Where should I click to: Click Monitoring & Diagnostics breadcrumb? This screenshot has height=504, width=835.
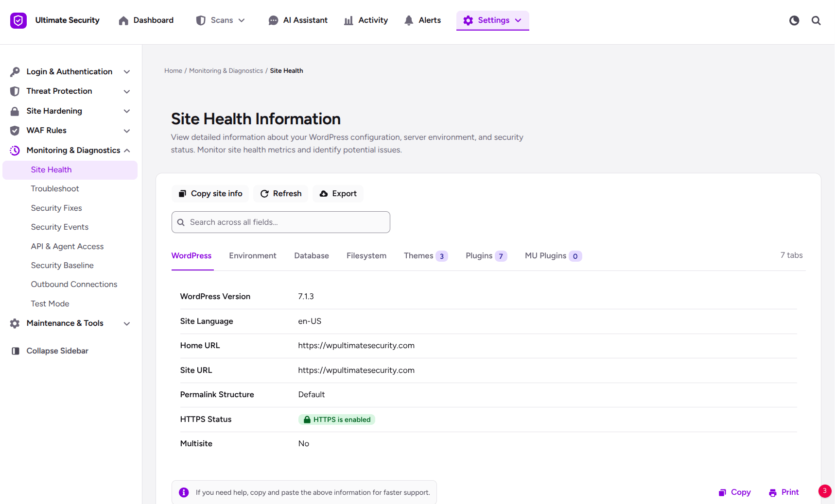point(226,71)
